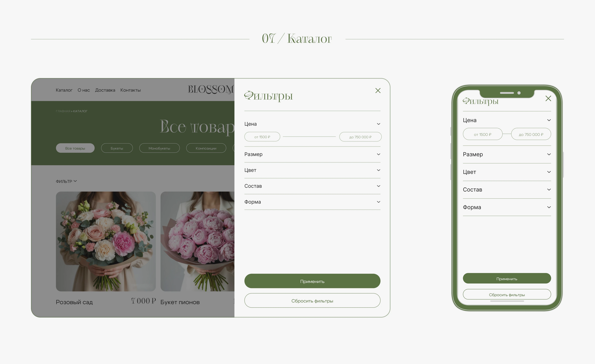Click the desktop price range slider line
The height and width of the screenshot is (364, 595).
309,137
